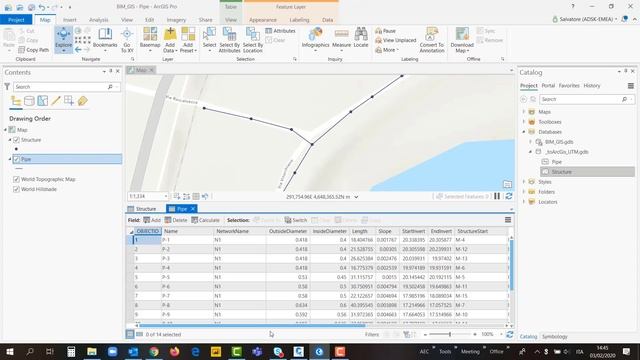Open the Attributes pane from ribbon
Screen dimensions: 640x360
(x=280, y=31)
